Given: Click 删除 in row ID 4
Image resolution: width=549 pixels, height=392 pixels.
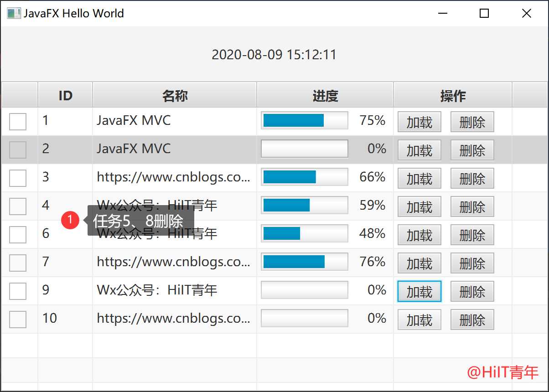Looking at the screenshot, I should point(472,206).
